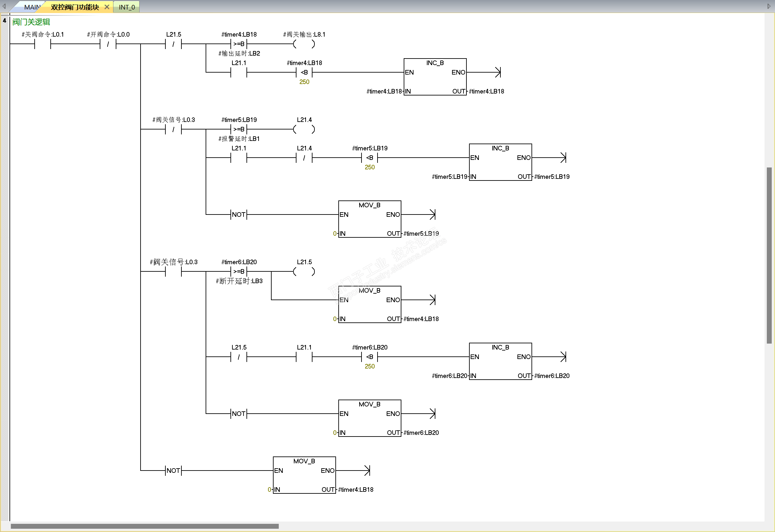This screenshot has height=532, width=775.
Task: Select the bottom NOT contact before MOV_B
Action: point(174,471)
